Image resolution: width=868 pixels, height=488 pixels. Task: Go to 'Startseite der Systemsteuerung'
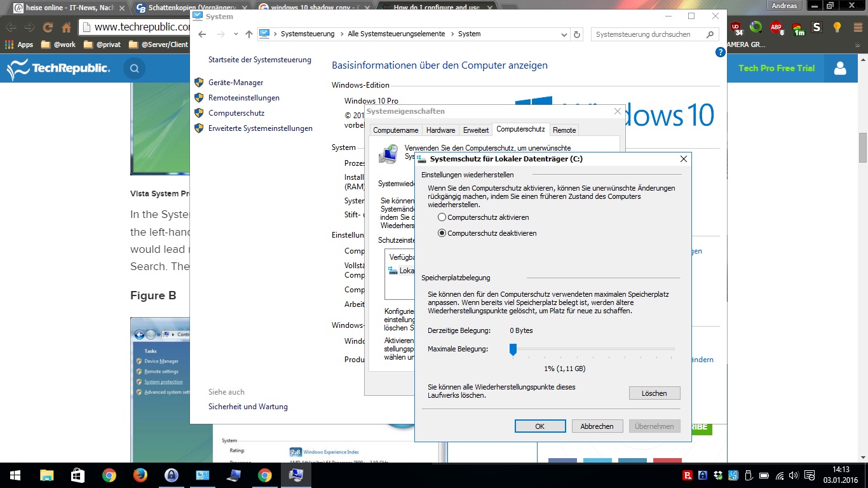pyautogui.click(x=260, y=60)
